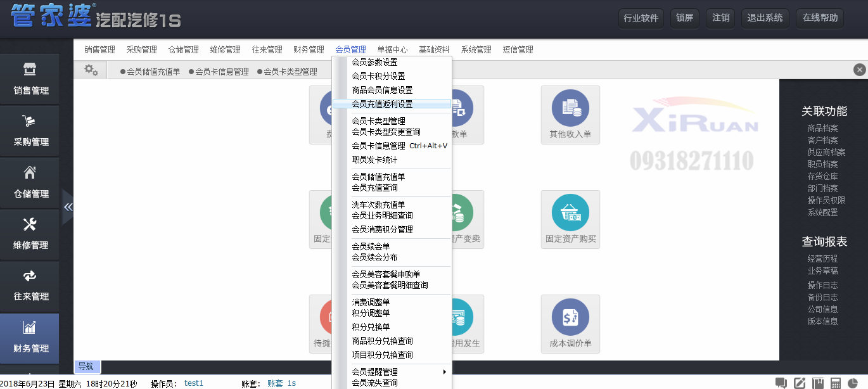
Task: Collapse the left sidebar with the double-arrow
Action: (x=68, y=207)
